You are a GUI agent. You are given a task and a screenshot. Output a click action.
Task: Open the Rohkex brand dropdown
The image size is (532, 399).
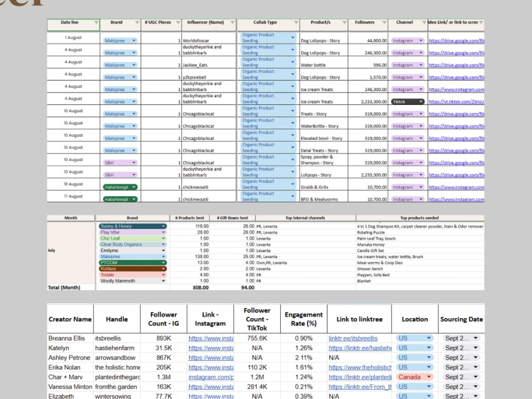pyautogui.click(x=163, y=269)
